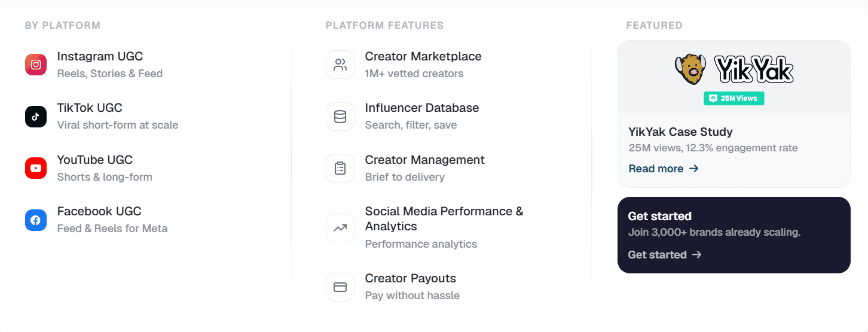868x332 pixels.
Task: Click 'Viral short-form at scale' subtitle
Action: pyautogui.click(x=118, y=125)
